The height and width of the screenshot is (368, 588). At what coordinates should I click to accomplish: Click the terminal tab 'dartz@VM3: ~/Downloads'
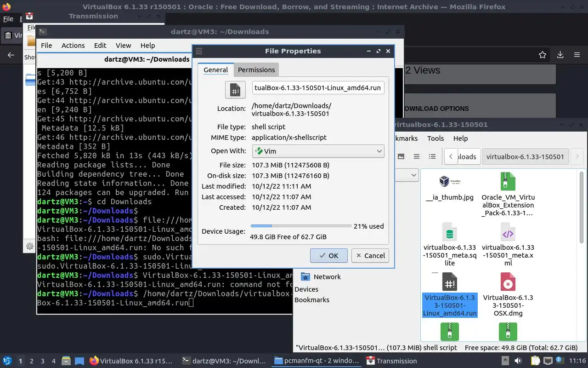pos(147,59)
